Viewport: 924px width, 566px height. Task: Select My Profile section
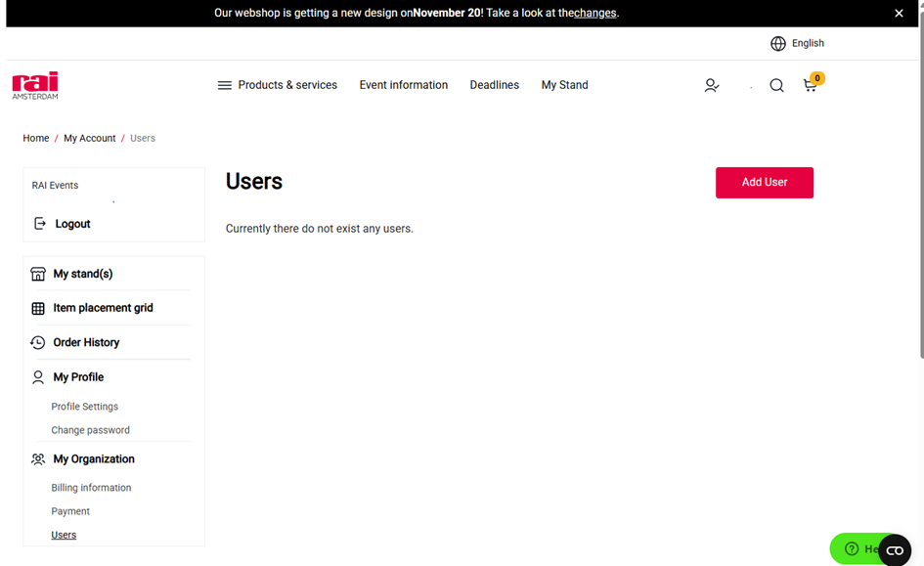tap(78, 377)
